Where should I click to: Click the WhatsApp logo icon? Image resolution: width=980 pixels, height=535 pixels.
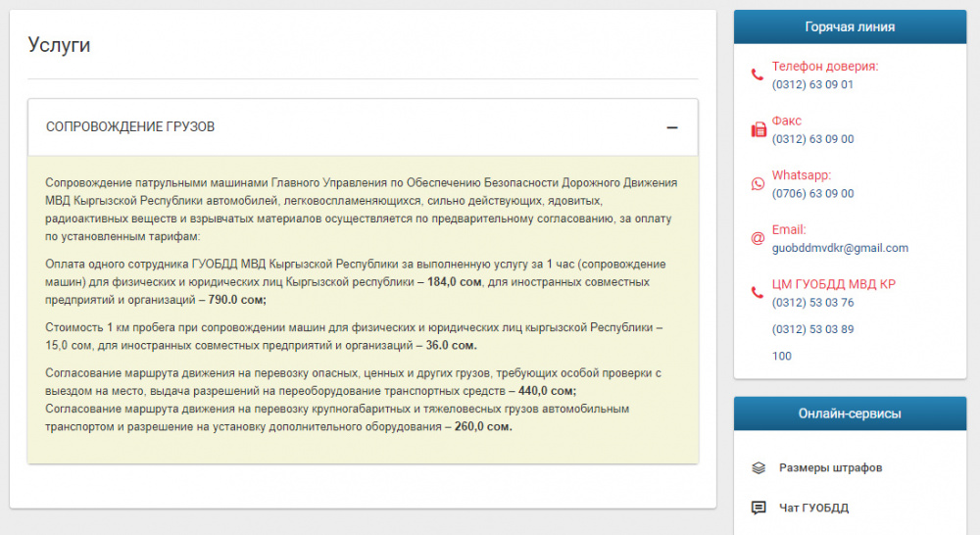[x=758, y=184]
